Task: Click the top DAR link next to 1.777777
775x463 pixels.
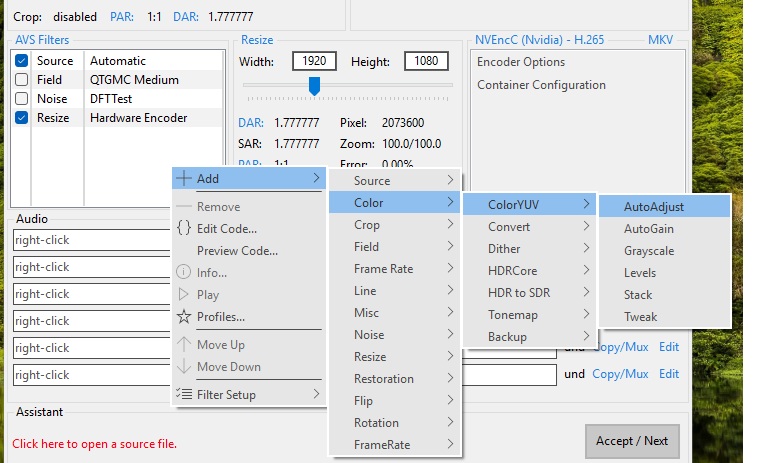Action: click(x=186, y=17)
